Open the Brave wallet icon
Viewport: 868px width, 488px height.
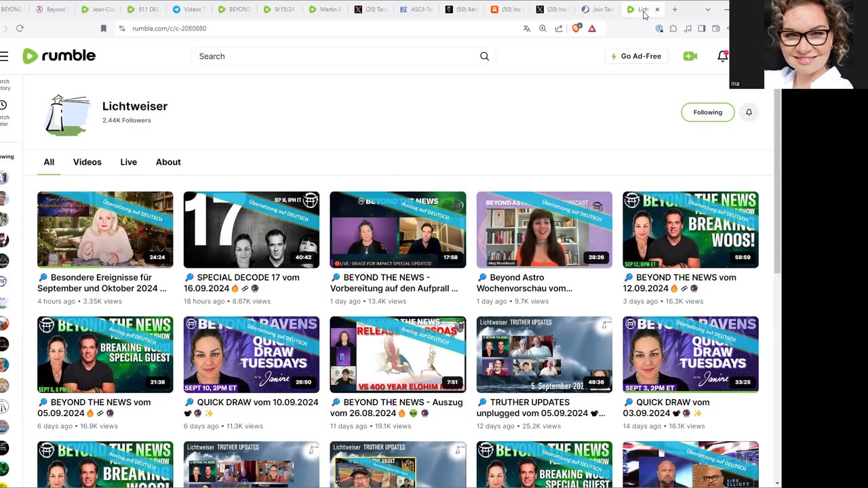click(x=716, y=28)
